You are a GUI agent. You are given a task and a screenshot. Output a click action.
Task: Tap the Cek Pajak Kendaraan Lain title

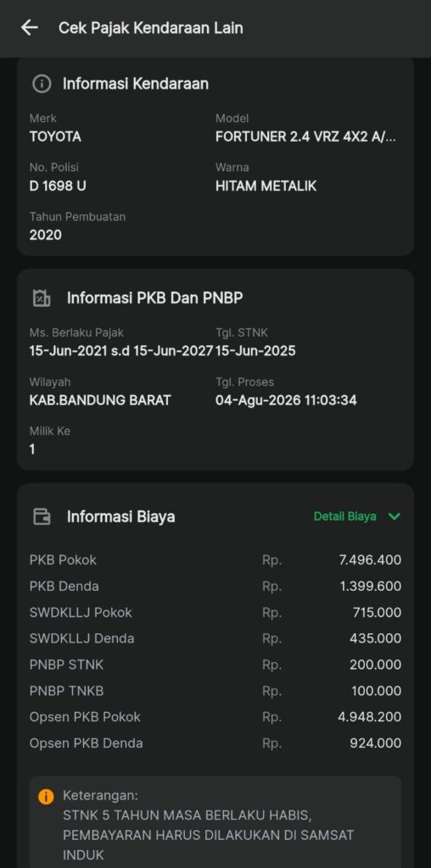pos(151,28)
